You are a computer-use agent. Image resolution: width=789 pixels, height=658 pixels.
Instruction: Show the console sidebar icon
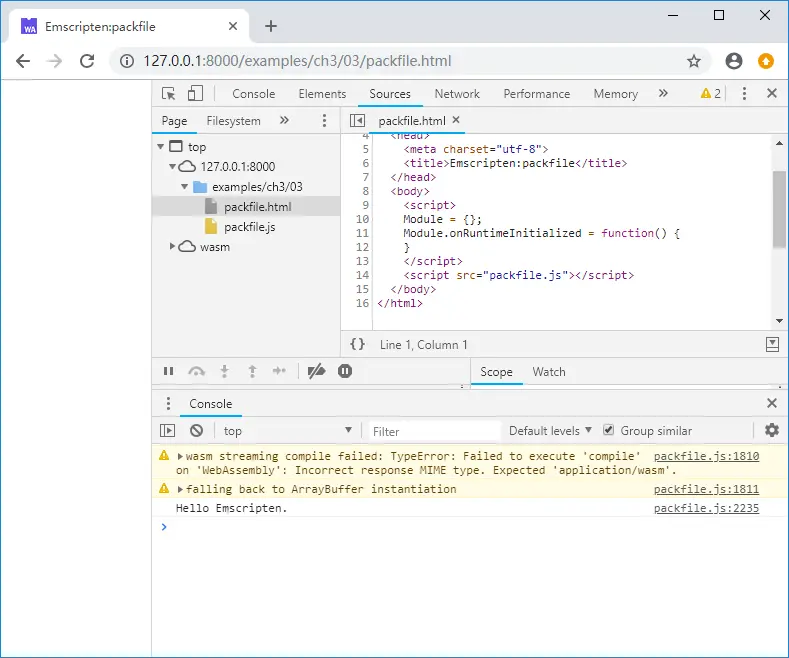(x=168, y=431)
